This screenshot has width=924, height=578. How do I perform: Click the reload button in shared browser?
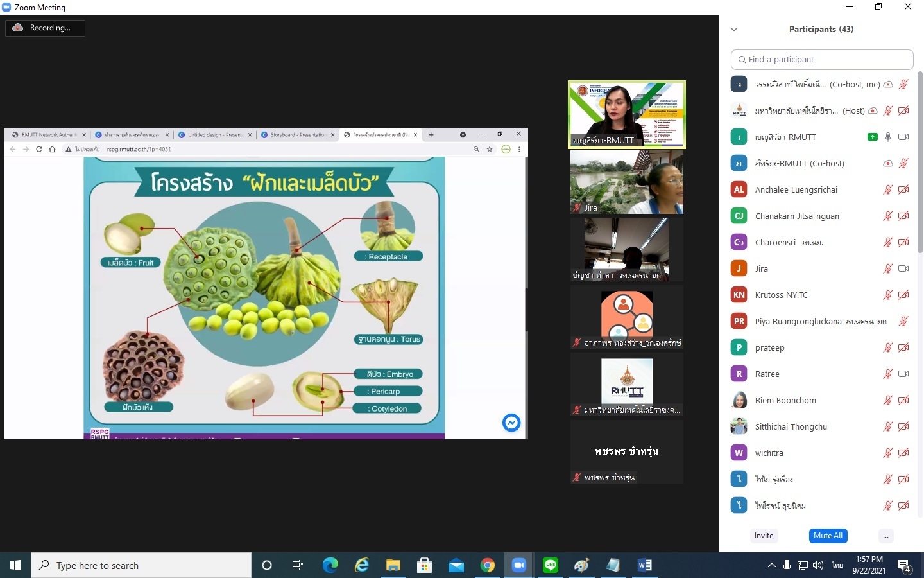tap(39, 149)
